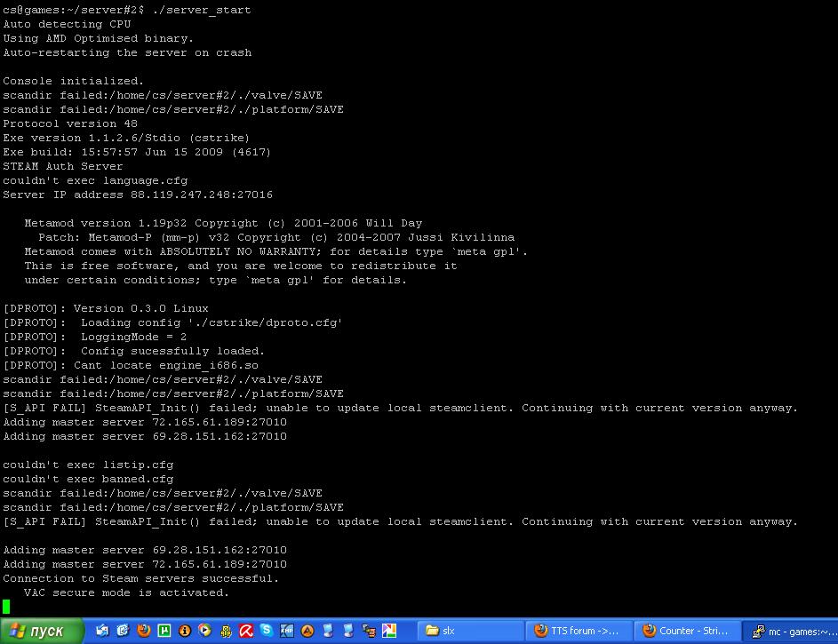Launch Skype from the quick launch bar
This screenshot has height=644, width=838.
(266, 631)
